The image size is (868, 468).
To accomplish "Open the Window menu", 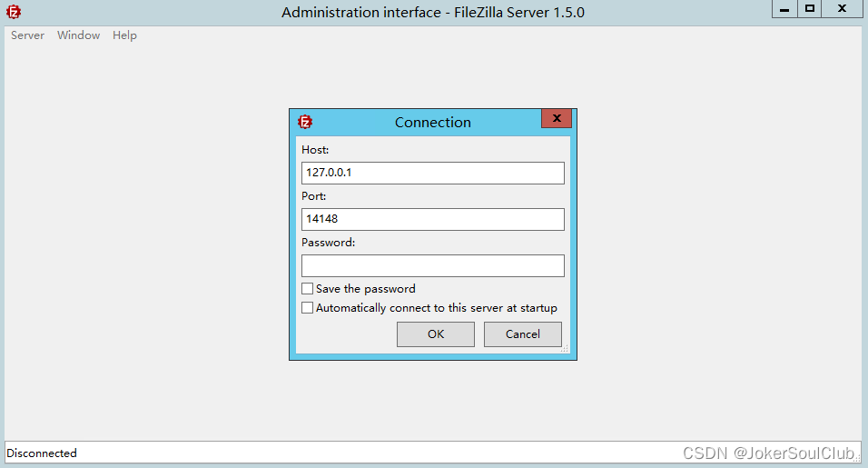I will 78,35.
